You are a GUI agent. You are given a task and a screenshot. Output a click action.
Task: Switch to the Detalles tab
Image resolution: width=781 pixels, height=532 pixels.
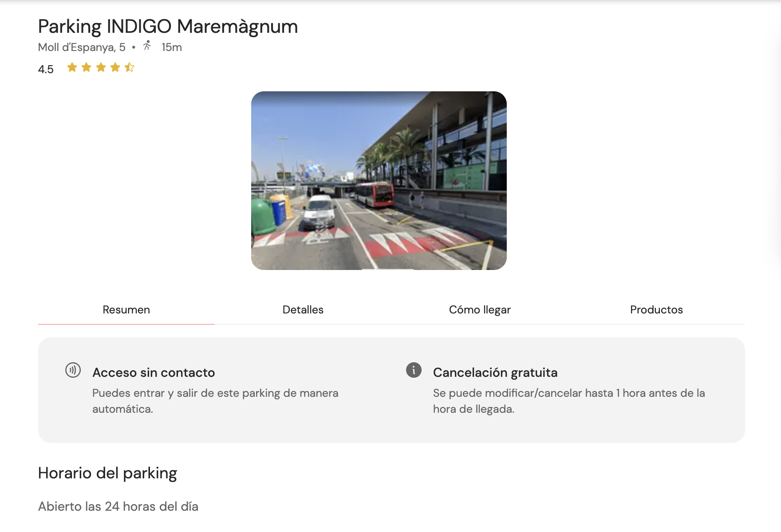click(303, 309)
